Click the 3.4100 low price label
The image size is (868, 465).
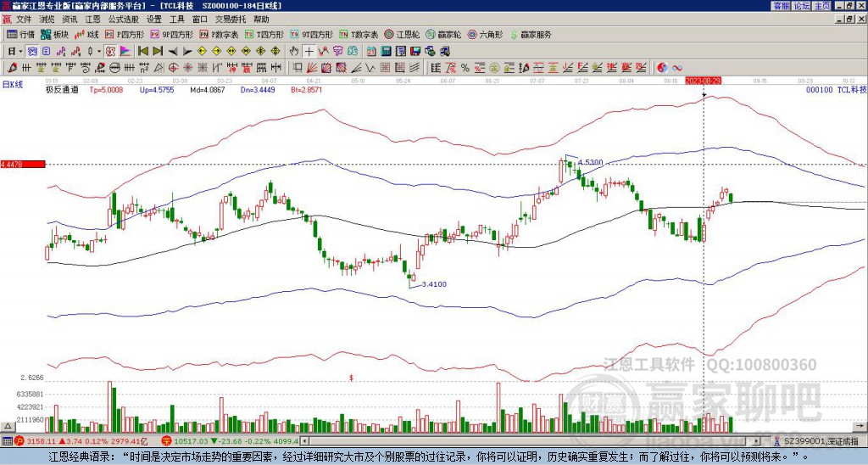[434, 284]
